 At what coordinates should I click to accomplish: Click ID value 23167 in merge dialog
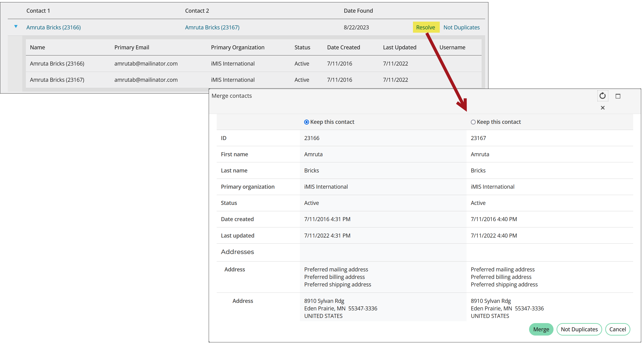click(478, 138)
